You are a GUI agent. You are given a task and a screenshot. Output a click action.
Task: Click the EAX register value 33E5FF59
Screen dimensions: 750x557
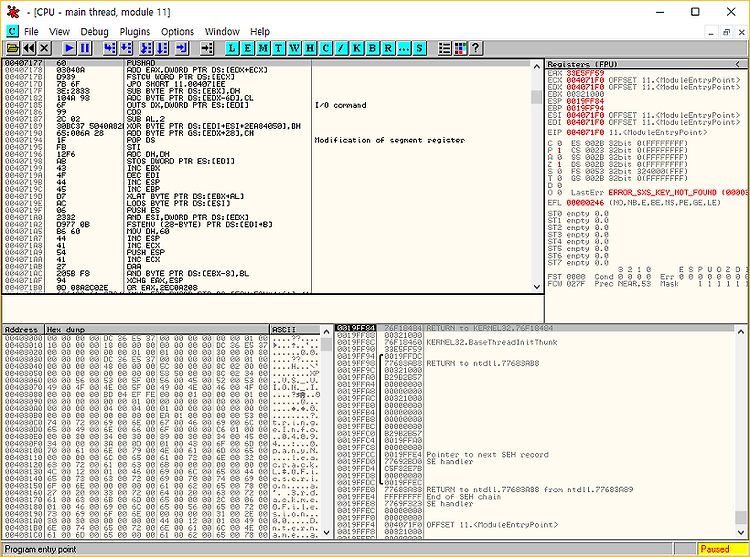pyautogui.click(x=585, y=73)
